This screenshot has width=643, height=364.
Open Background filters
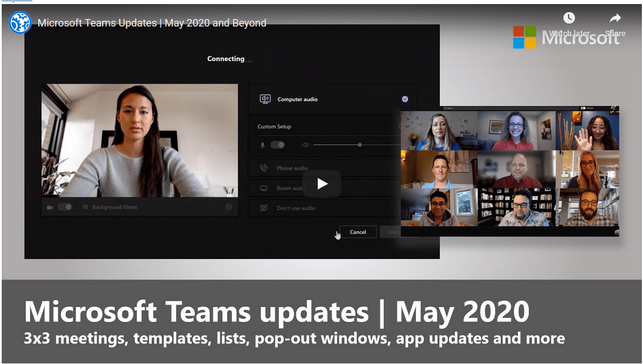click(114, 207)
